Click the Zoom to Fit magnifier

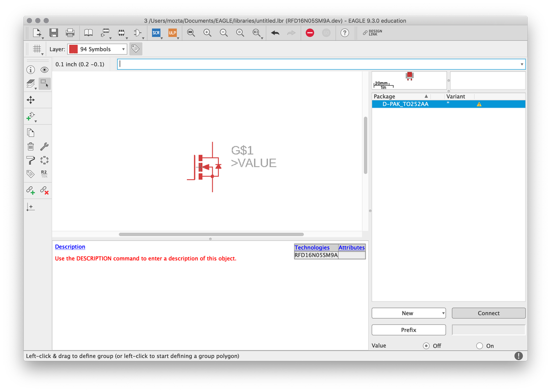191,33
